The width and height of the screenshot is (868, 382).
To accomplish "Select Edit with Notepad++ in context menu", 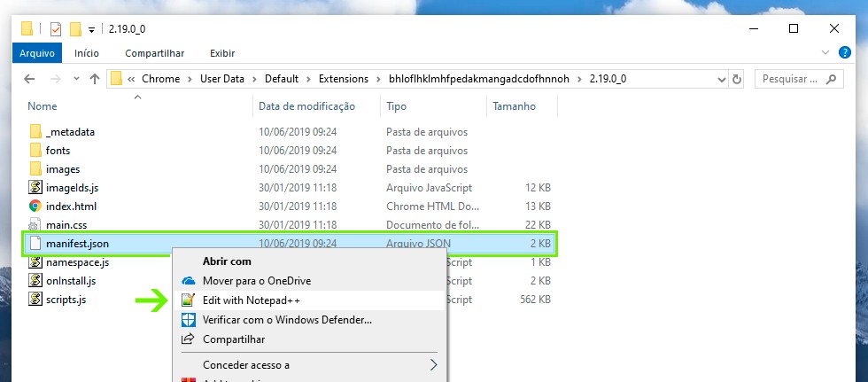I will (251, 300).
